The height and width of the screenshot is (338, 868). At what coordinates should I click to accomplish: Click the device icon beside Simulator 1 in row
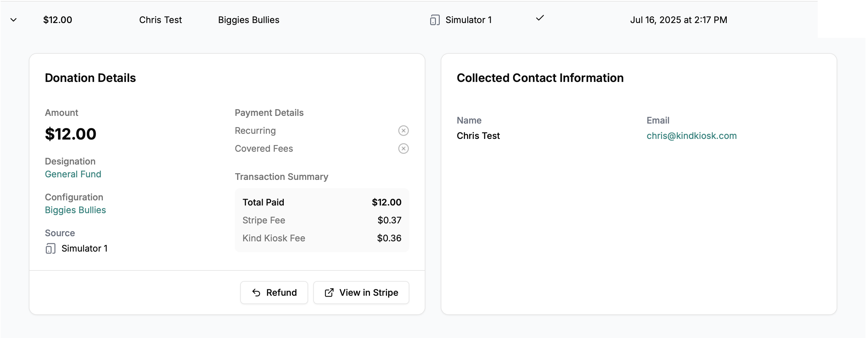click(435, 20)
